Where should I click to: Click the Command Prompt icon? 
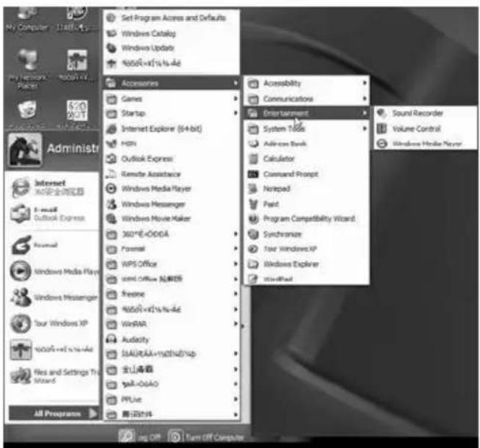[253, 174]
